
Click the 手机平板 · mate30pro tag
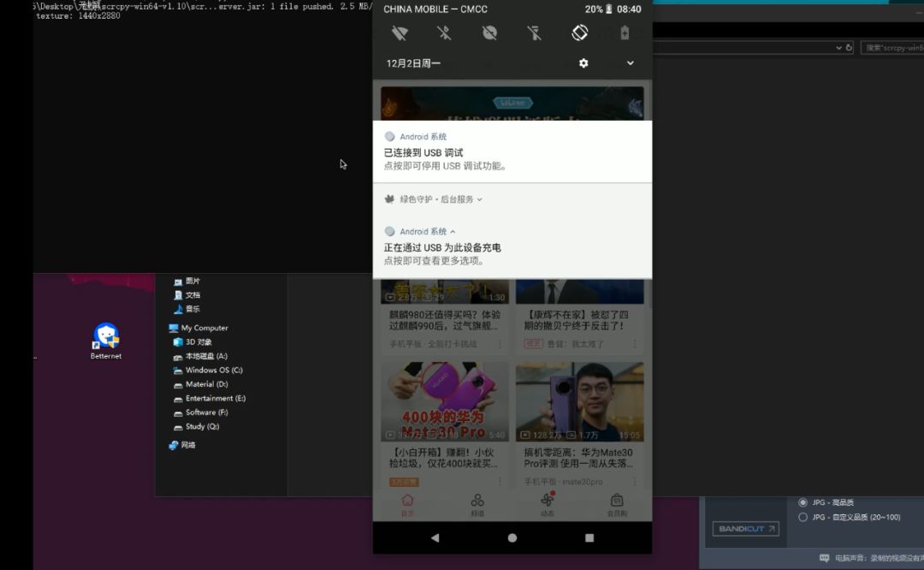pos(563,482)
